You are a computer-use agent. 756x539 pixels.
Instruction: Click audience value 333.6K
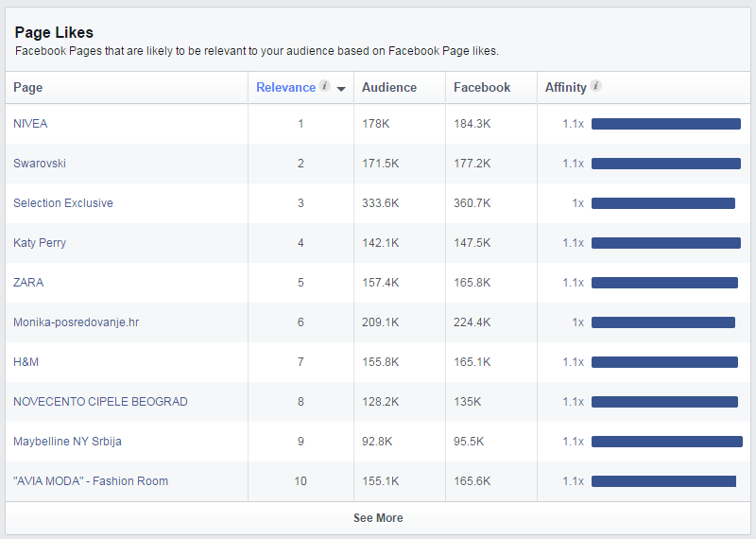(381, 202)
